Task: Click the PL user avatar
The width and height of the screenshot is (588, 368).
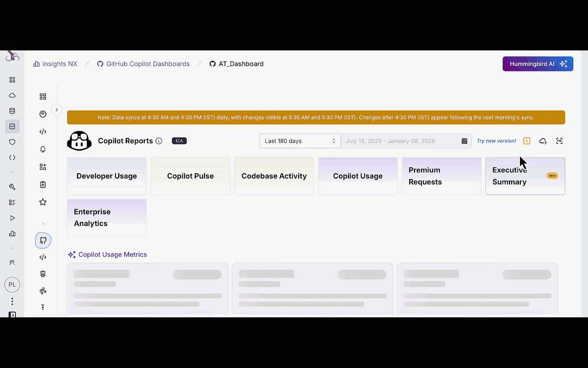Action: click(x=12, y=284)
